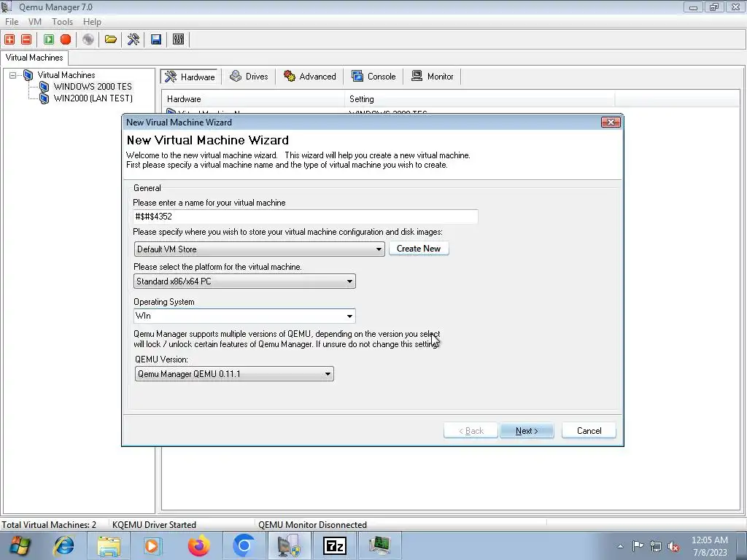Click the Setting column header

[480, 99]
